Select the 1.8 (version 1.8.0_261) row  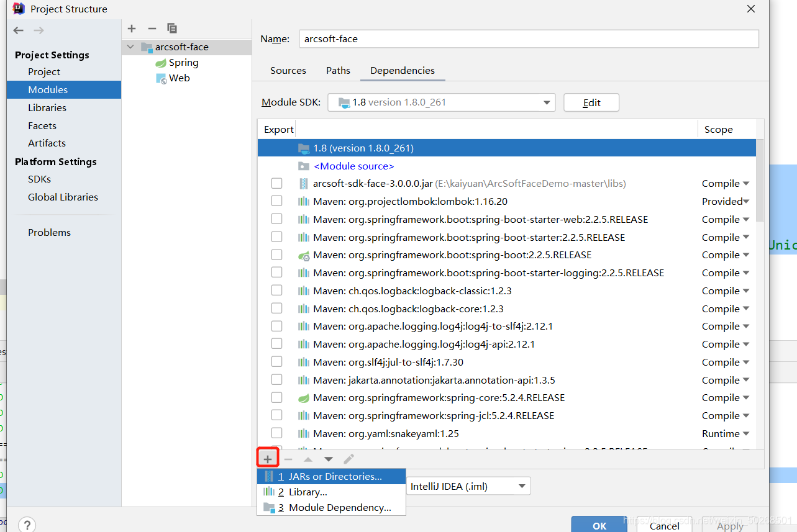(x=507, y=148)
